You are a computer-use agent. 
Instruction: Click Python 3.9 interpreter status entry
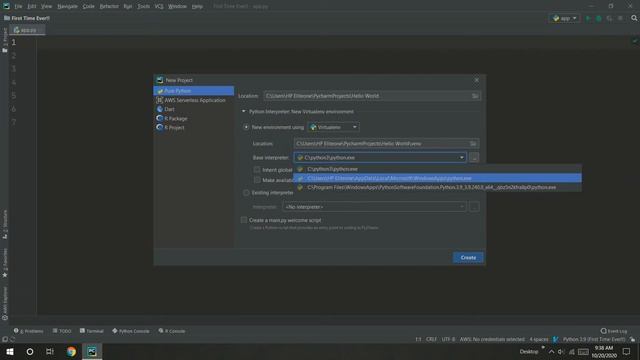pos(593,340)
